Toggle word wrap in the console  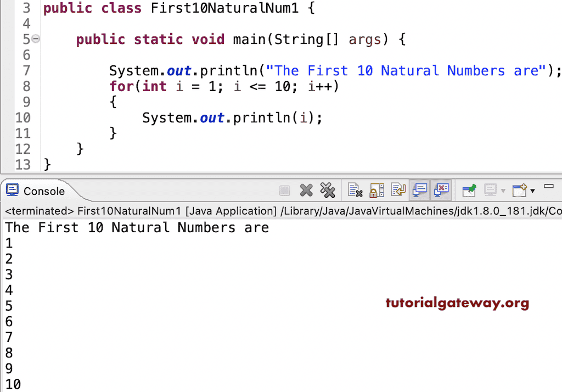coord(397,190)
